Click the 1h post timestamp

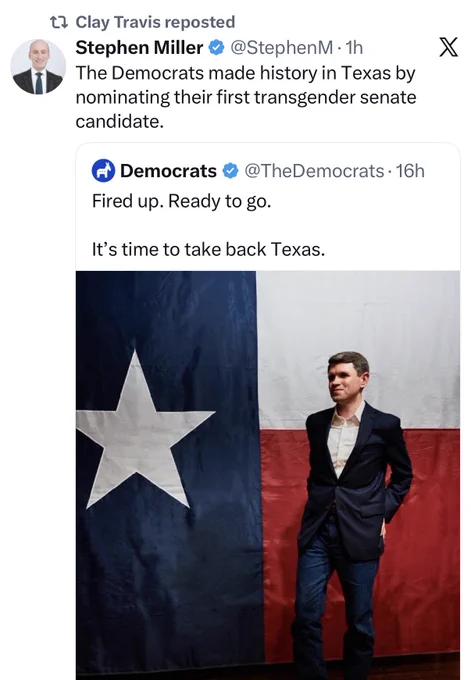click(354, 48)
